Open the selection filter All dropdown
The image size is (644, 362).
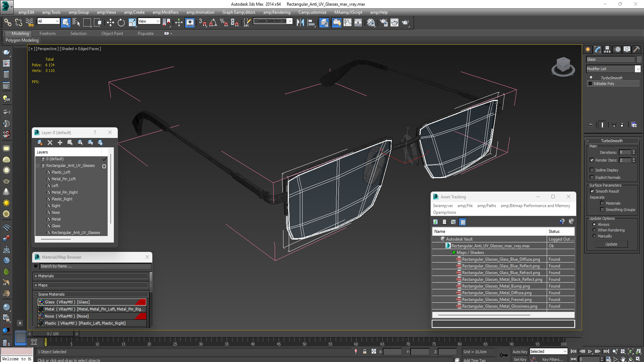coord(57,21)
